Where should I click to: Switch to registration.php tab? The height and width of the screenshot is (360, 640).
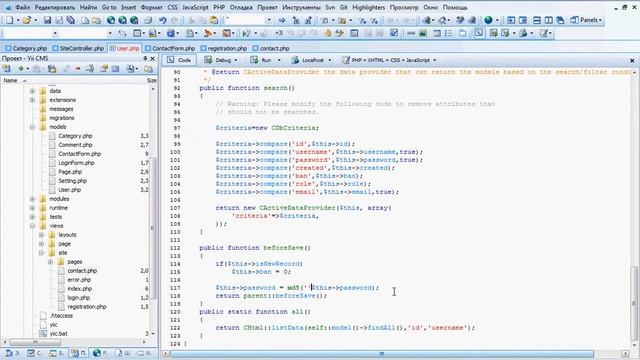point(224,48)
